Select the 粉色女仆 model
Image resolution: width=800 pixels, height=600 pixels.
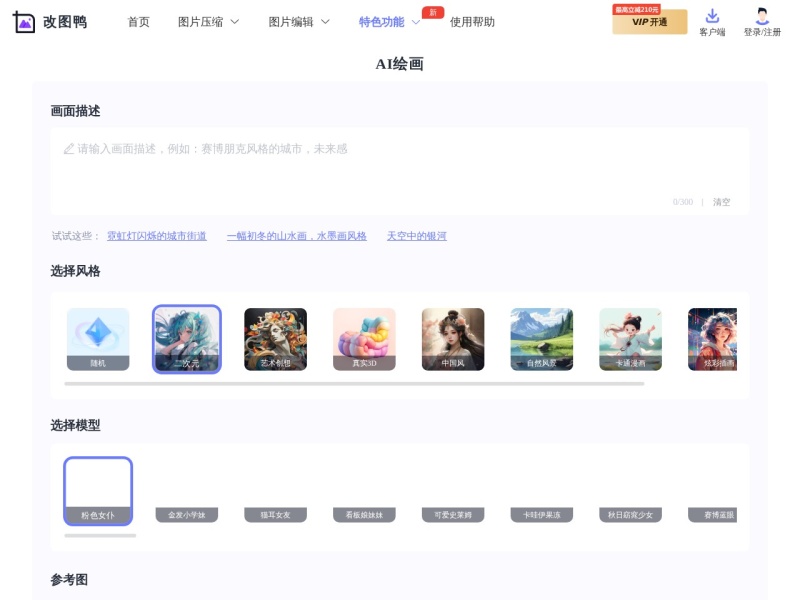(x=98, y=491)
